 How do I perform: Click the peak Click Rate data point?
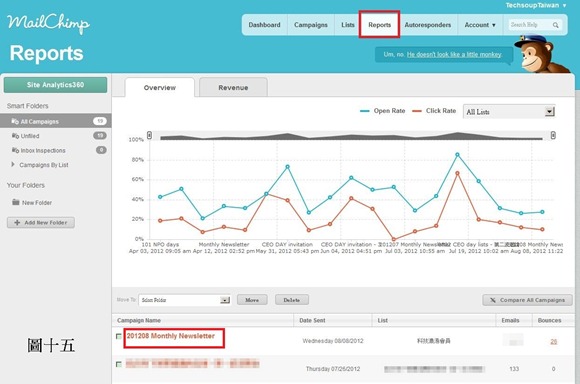458,173
